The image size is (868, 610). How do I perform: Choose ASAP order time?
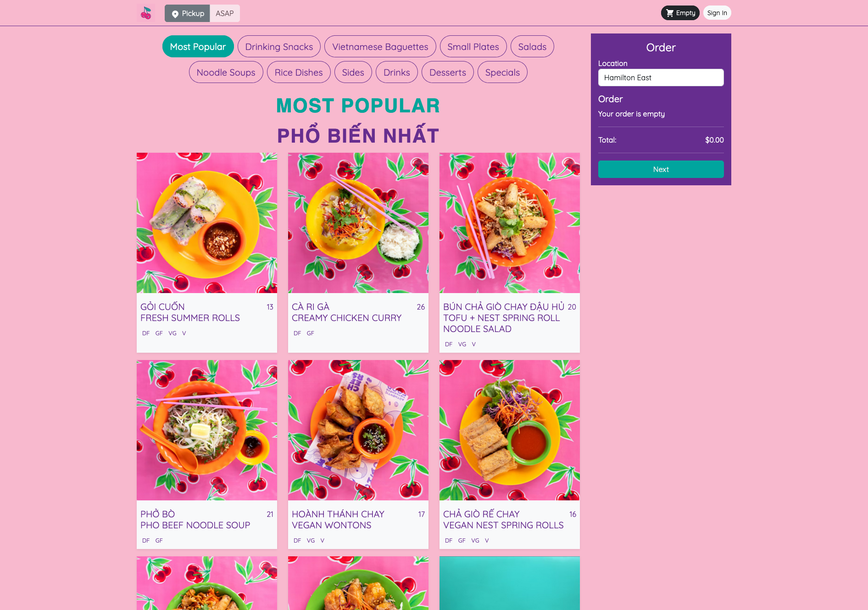[x=225, y=13]
